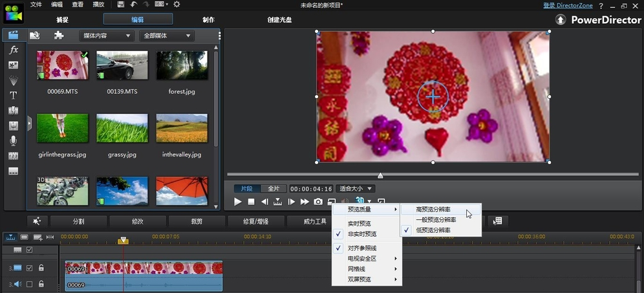Viewport: 644px width, 293px height.
Task: Open the plug-ins puzzle piece icon
Action: pyautogui.click(x=59, y=36)
